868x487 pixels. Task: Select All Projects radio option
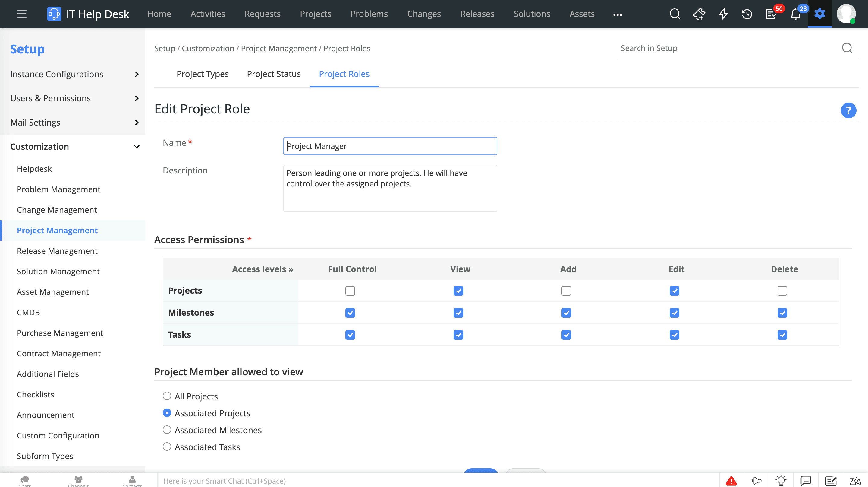click(167, 396)
